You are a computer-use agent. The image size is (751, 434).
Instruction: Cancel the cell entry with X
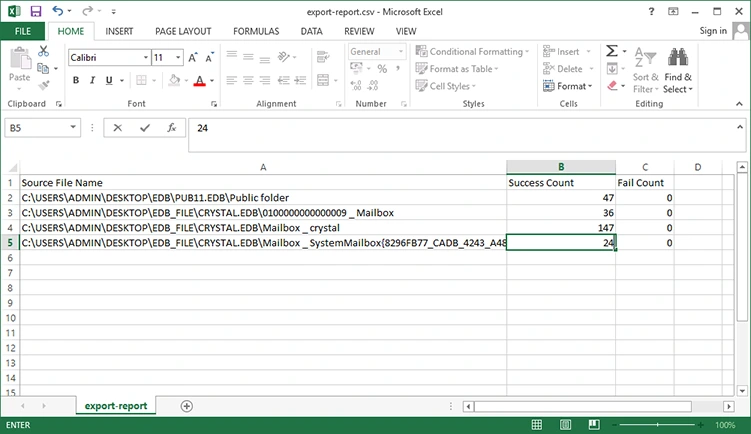pos(117,128)
